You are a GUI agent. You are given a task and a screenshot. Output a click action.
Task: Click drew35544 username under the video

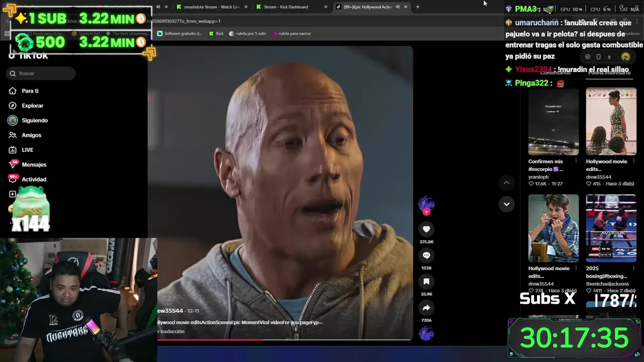coord(170,311)
